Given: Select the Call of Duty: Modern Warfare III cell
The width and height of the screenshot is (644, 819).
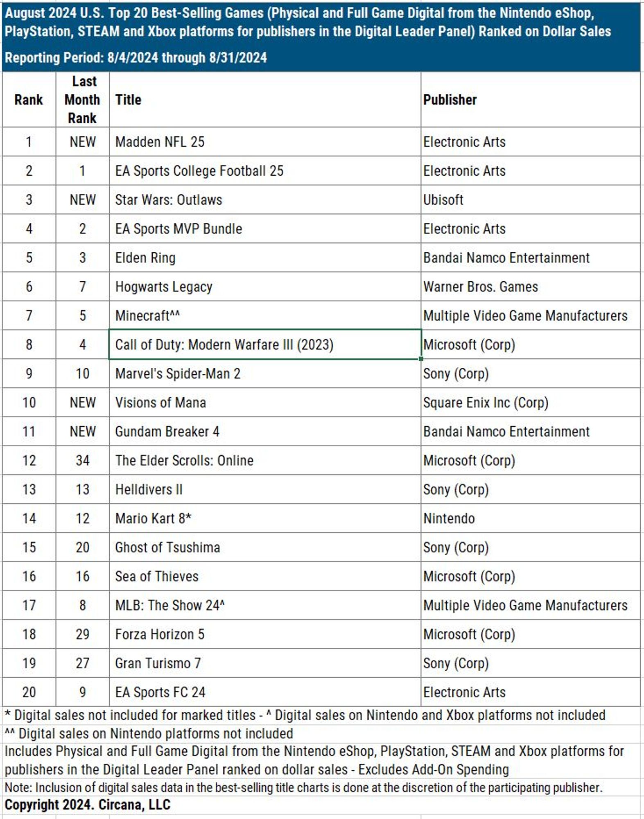Looking at the screenshot, I should click(265, 344).
